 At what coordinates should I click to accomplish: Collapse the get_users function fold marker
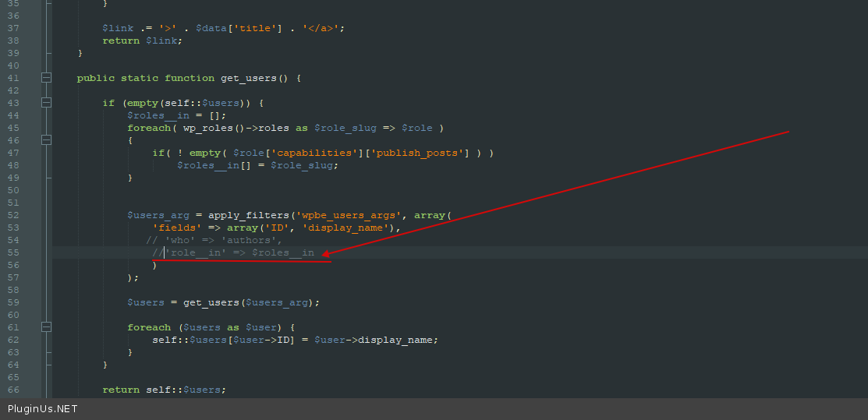click(x=46, y=78)
